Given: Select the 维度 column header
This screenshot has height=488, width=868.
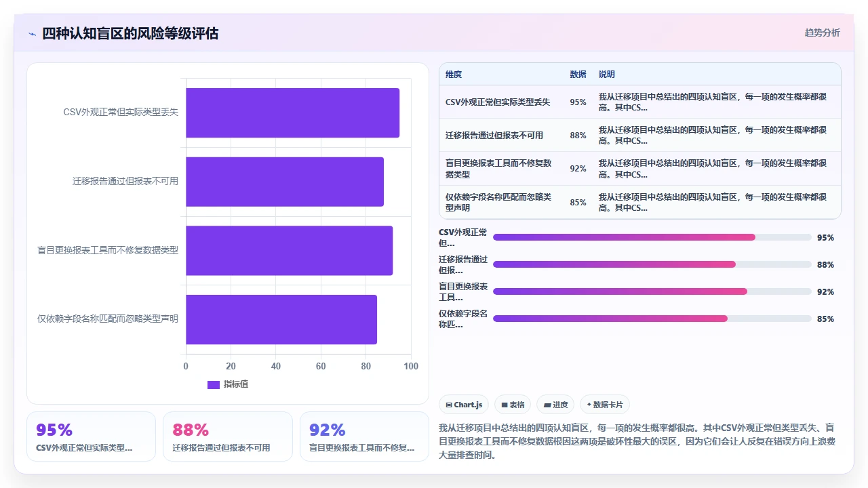Looking at the screenshot, I should tap(454, 75).
